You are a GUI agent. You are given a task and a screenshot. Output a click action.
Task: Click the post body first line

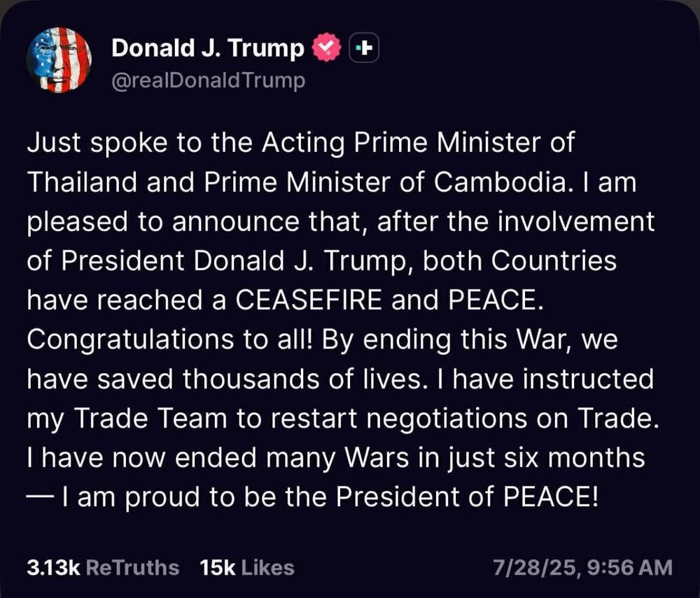pos(301,143)
